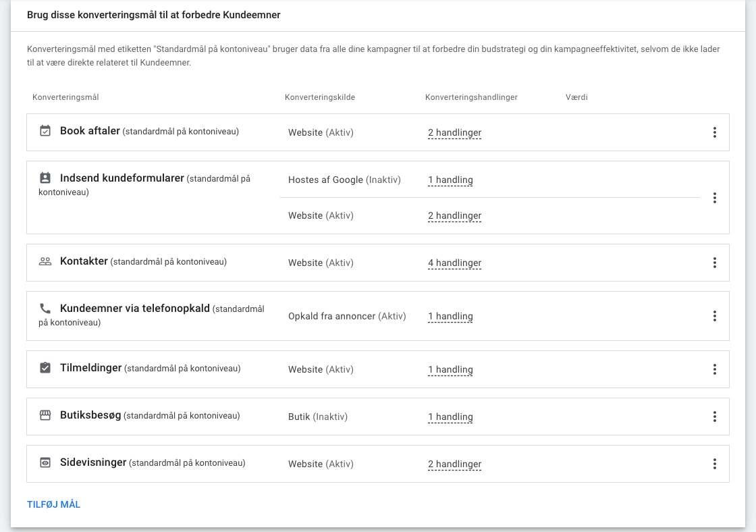Open '1 handling' link for Butiksbesøg
The width and height of the screenshot is (756, 532).
[x=450, y=417]
